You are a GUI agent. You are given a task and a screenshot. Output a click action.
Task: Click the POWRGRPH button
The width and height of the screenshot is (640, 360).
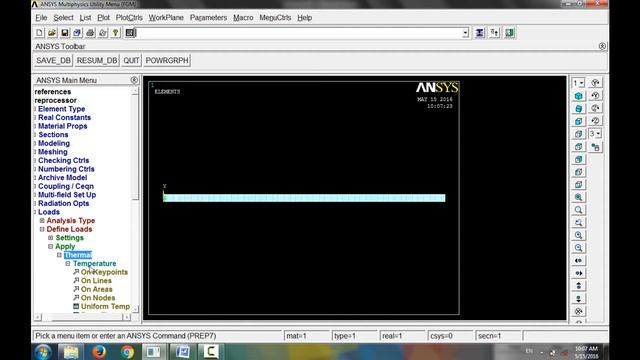(167, 60)
